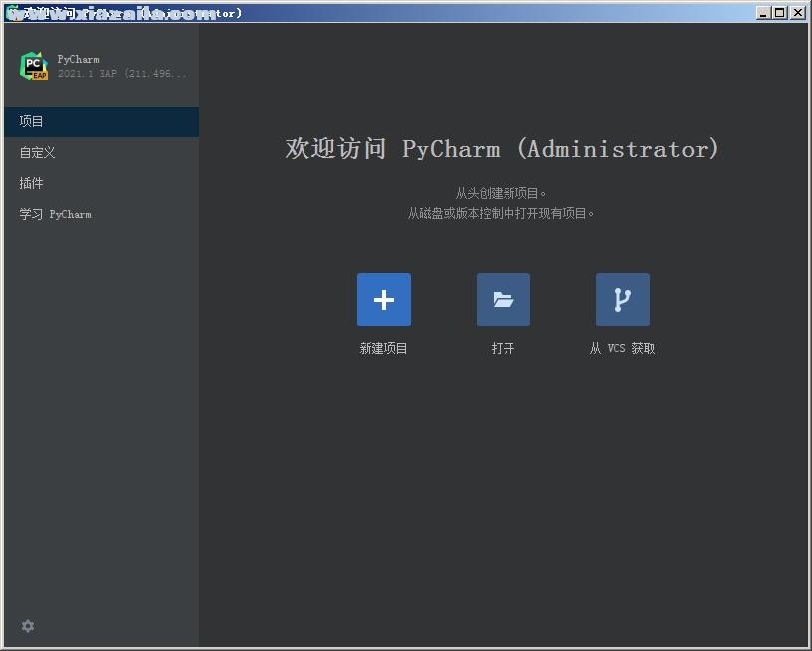This screenshot has width=812, height=651.
Task: Click the 从 VCS 获取 label
Action: (623, 348)
